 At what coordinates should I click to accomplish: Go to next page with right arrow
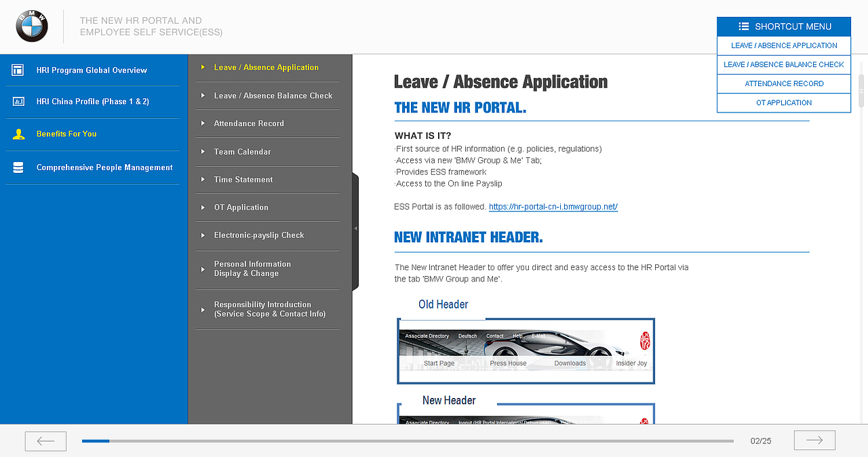pyautogui.click(x=814, y=441)
